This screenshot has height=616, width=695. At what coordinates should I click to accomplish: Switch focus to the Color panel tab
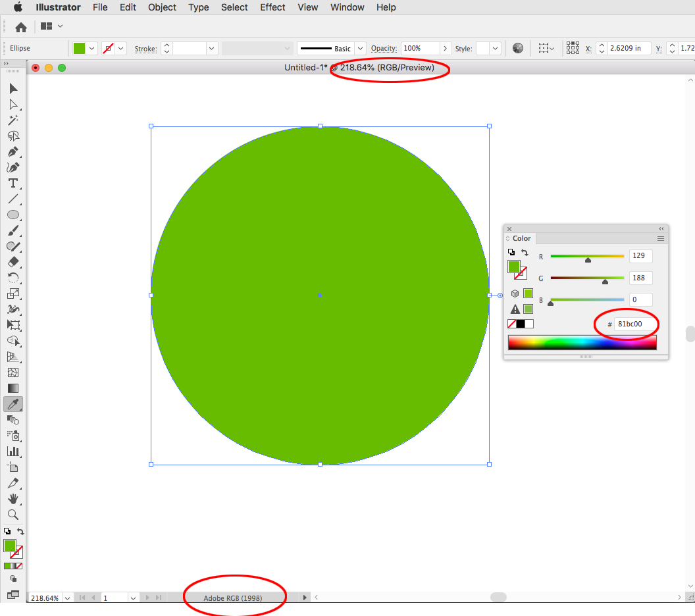click(x=521, y=238)
